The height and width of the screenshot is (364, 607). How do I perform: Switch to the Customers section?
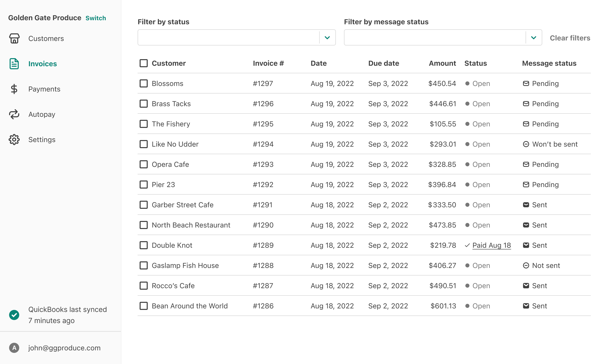pyautogui.click(x=46, y=38)
